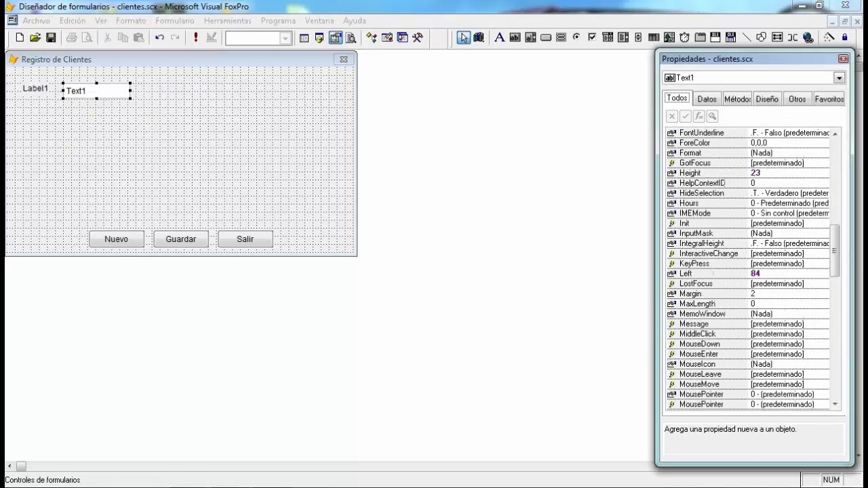
Task: Select the Label1 label on the form
Action: point(35,88)
